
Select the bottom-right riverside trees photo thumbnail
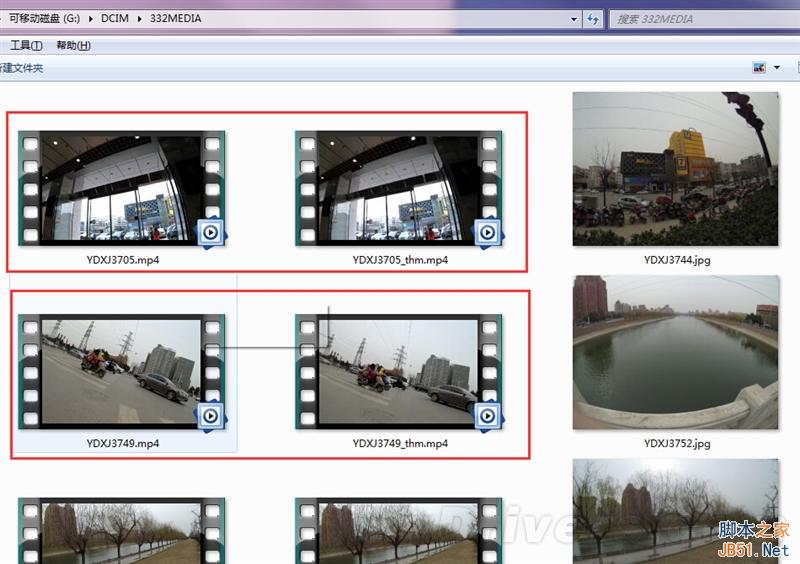click(676, 511)
